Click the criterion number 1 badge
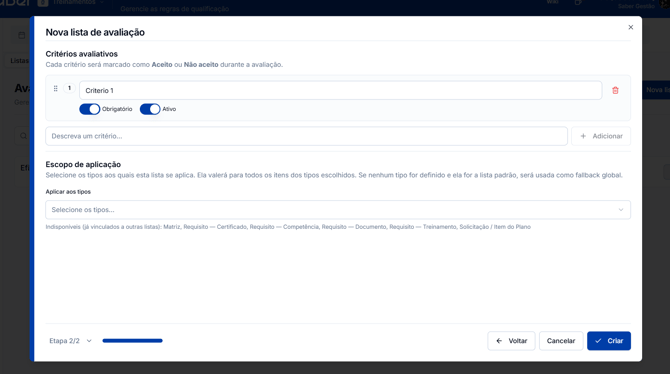The width and height of the screenshot is (670, 374). click(x=69, y=88)
